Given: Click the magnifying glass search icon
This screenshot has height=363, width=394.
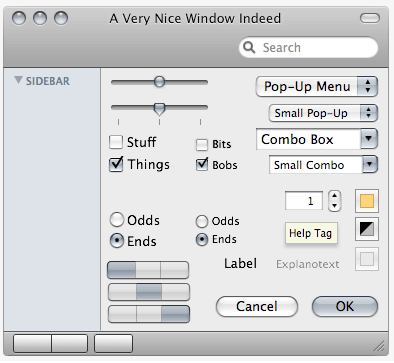Looking at the screenshot, I should (x=249, y=47).
